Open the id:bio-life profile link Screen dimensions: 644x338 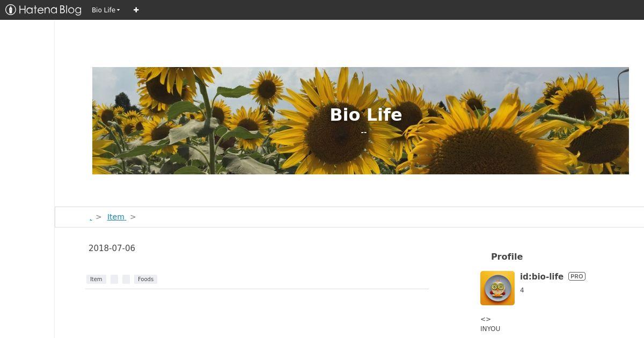(541, 276)
